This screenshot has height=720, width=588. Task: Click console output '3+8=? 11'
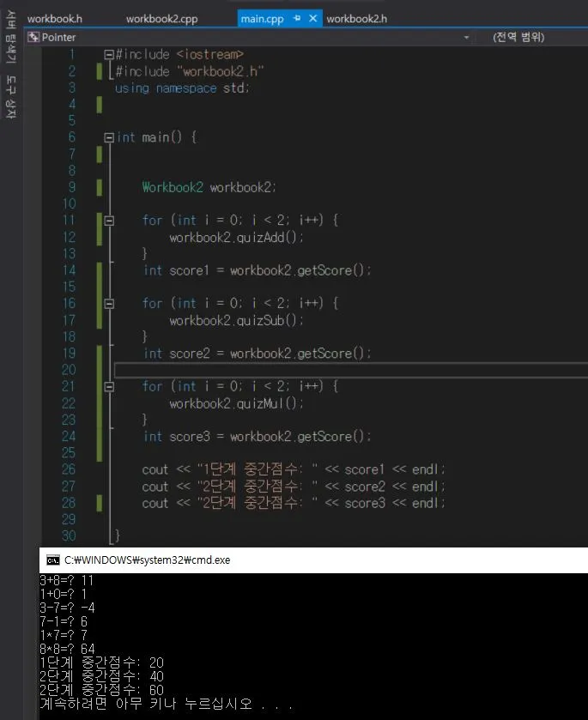(67, 580)
